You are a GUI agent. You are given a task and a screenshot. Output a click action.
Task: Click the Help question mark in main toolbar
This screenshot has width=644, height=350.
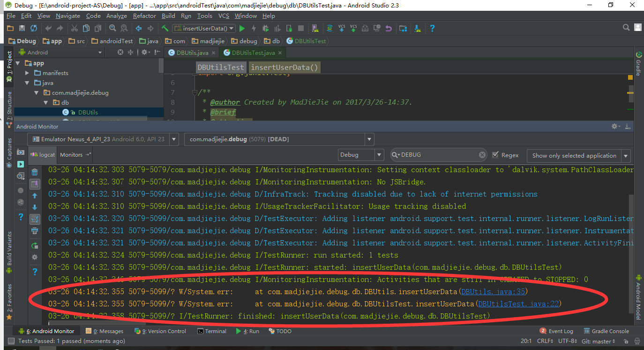432,28
